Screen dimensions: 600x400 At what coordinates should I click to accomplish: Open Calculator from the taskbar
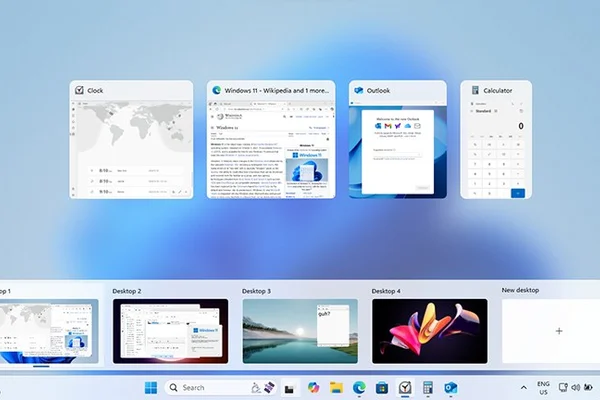click(x=428, y=388)
